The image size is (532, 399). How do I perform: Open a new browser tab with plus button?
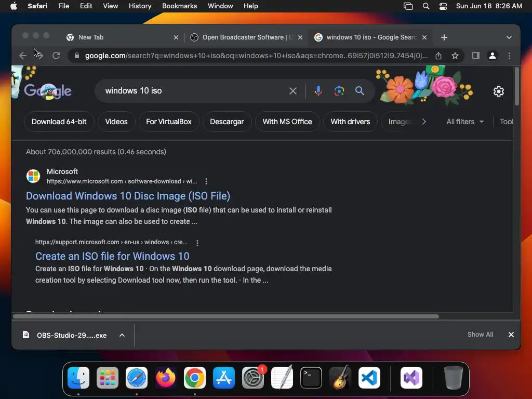[x=444, y=37]
